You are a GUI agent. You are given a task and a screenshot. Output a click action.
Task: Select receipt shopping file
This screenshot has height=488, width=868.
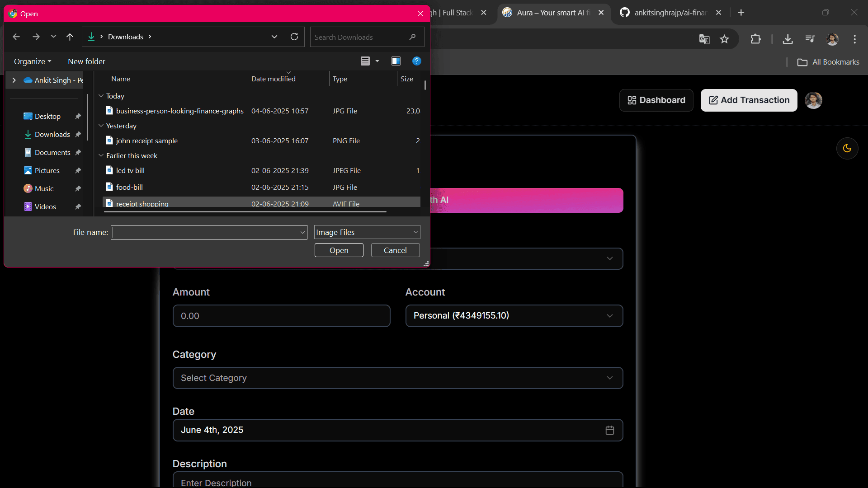coord(262,202)
